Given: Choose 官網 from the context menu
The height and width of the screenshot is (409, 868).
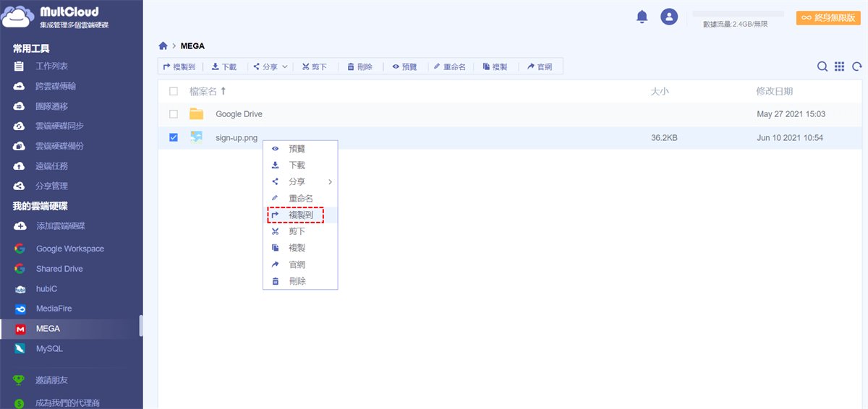Looking at the screenshot, I should point(300,264).
